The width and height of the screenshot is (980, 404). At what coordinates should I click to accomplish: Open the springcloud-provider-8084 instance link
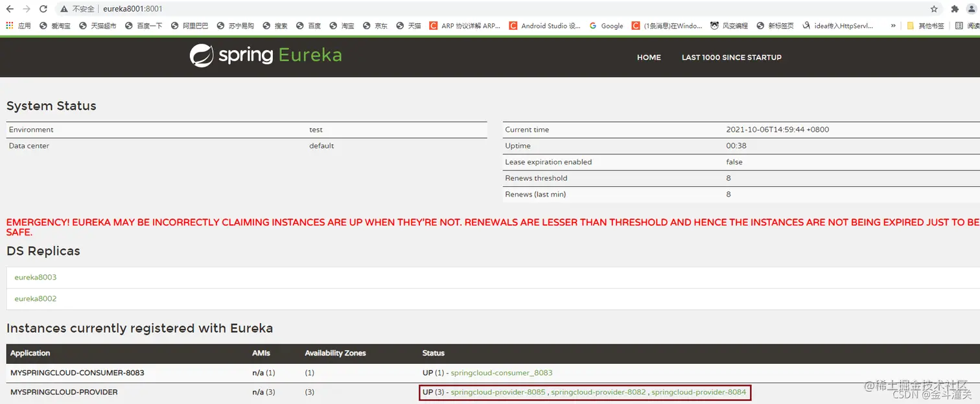(699, 392)
